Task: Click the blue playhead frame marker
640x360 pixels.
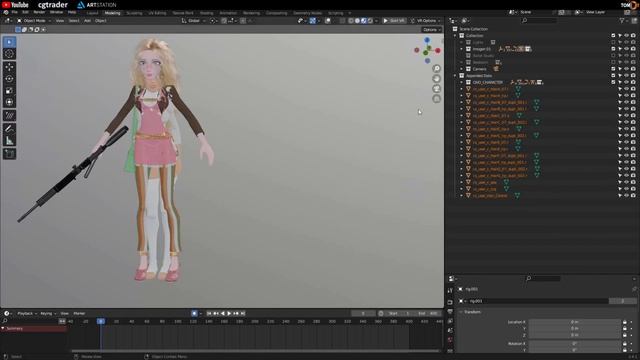Action: coord(101,321)
